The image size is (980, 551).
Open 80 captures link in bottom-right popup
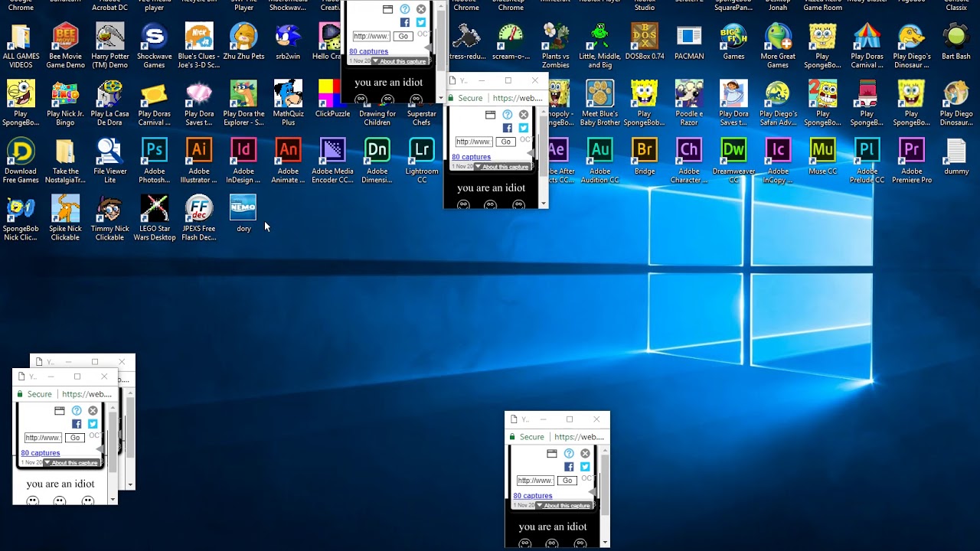coord(533,496)
